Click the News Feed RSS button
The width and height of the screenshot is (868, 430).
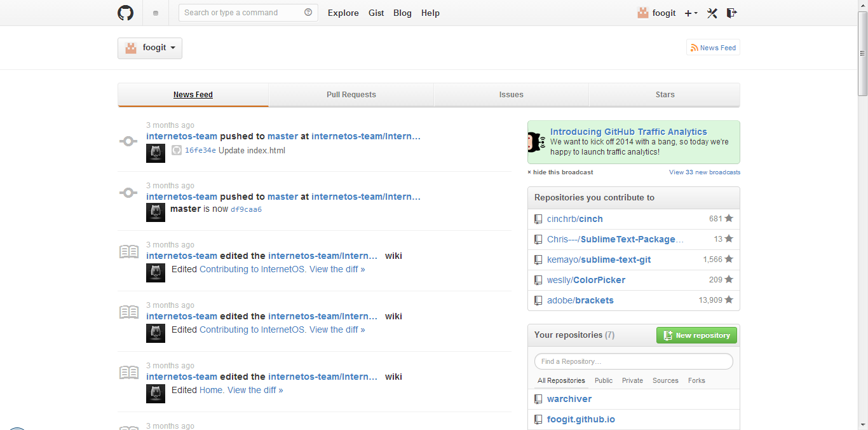click(713, 48)
